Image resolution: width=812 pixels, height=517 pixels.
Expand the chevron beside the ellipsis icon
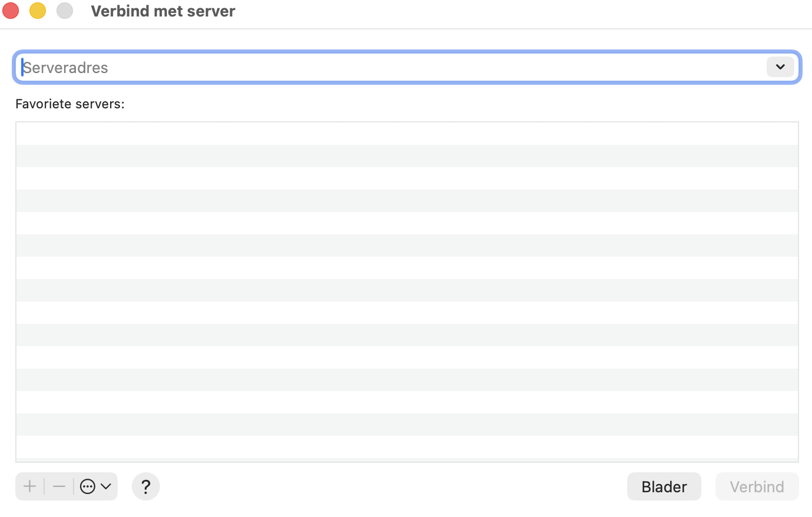coord(106,486)
